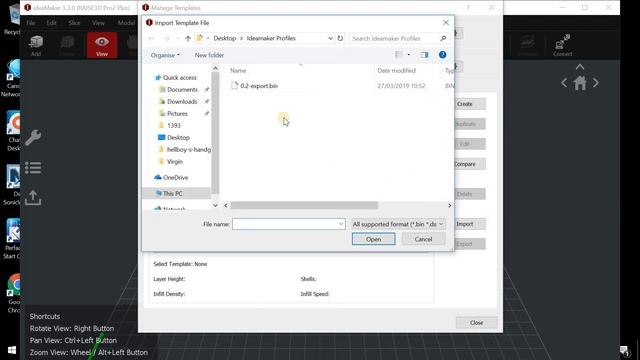Click the home view icon

(580, 83)
